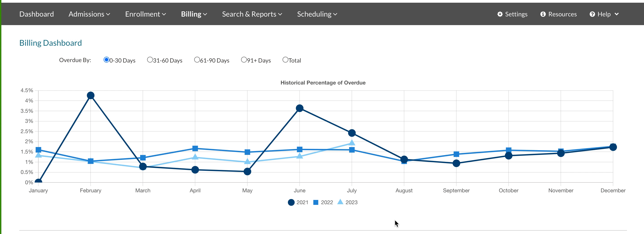Screen dimensions: 644x234
Task: Open the Enrollment dropdown menu
Action: [x=146, y=14]
